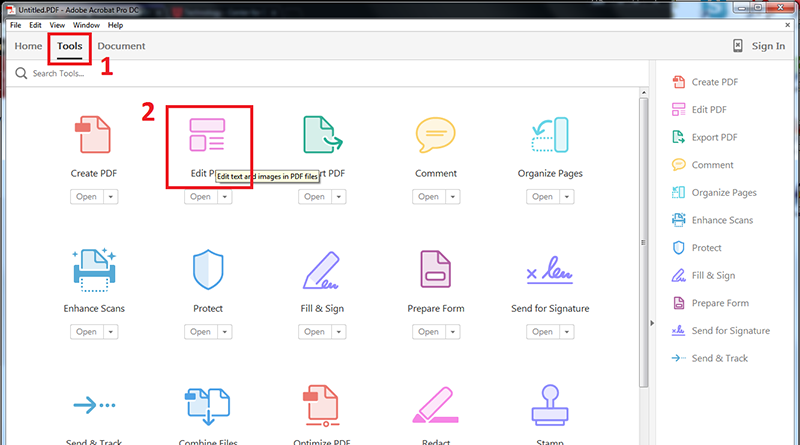The width and height of the screenshot is (800, 445).
Task: Click Comment icon in right sidebar
Action: point(679,164)
